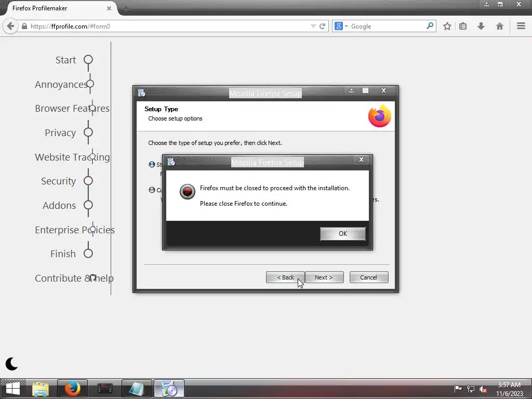Open the Addons step
532x399 pixels.
point(59,206)
